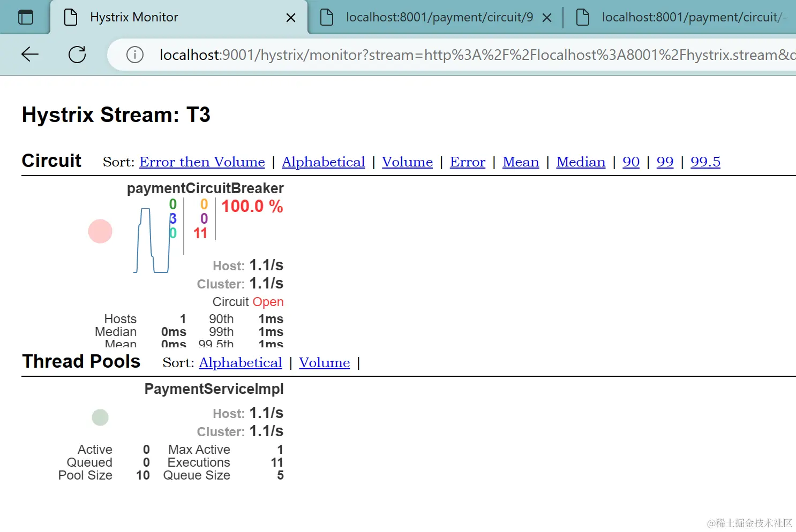Click the Median 0ms value

174,332
